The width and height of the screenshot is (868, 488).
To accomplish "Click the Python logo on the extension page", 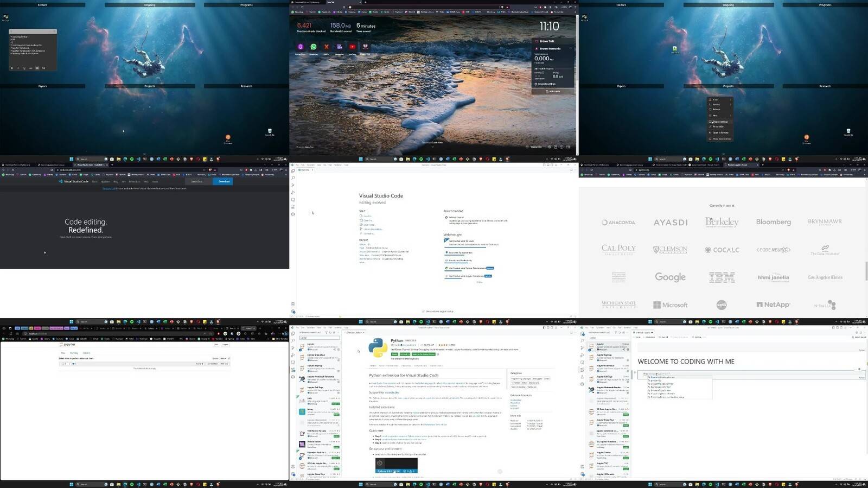I will [378, 348].
